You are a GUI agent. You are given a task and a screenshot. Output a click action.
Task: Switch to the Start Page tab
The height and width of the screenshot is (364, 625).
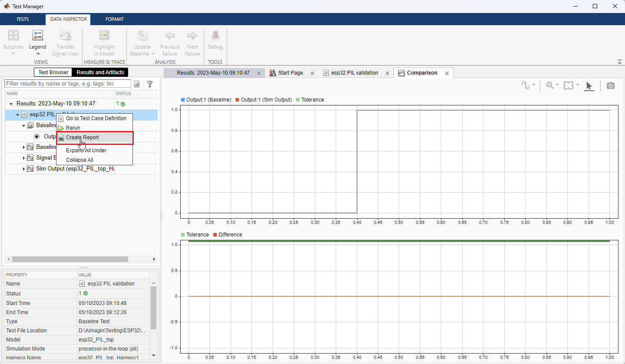click(291, 73)
